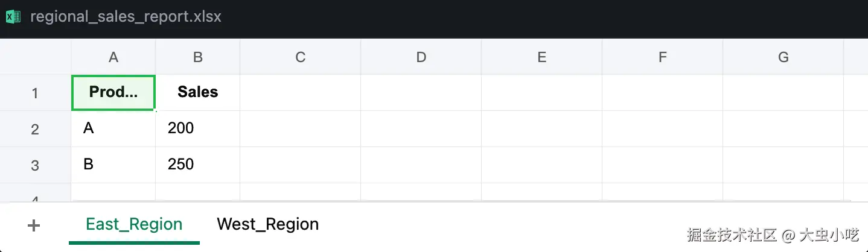Select column C header

pos(300,57)
